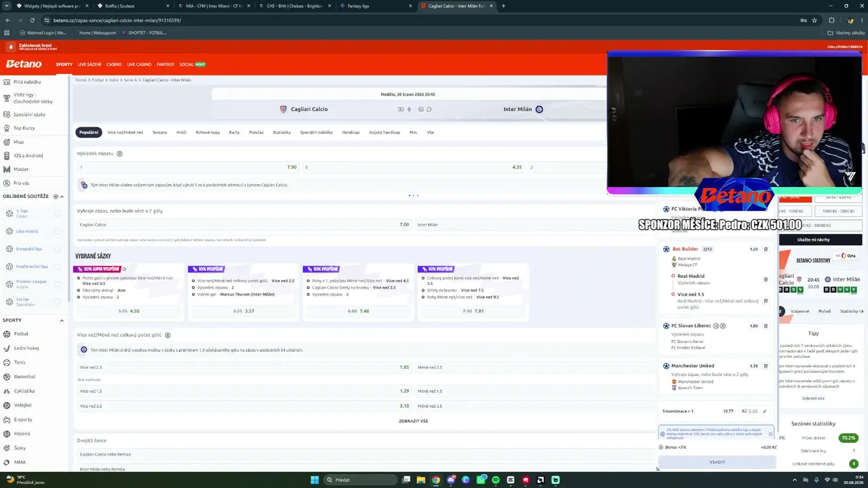Viewport: 868px width, 488px height.
Task: Select the Tenis sport icon
Action: point(7,363)
